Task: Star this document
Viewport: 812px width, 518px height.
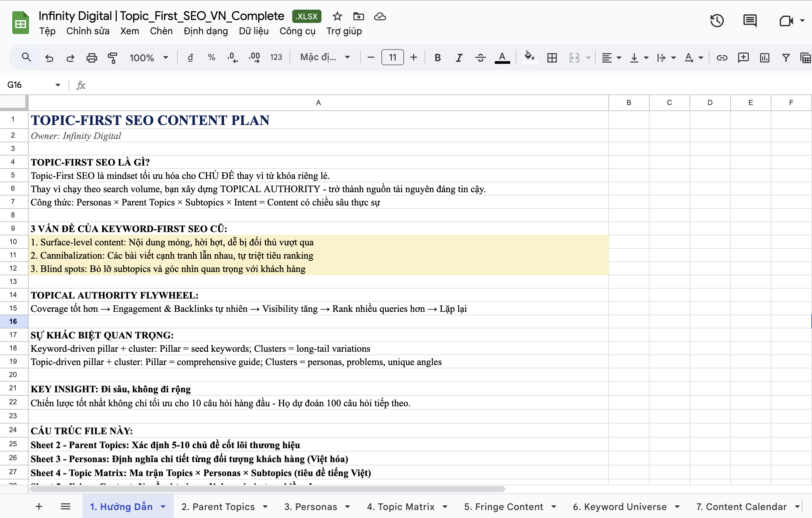Action: (x=337, y=16)
